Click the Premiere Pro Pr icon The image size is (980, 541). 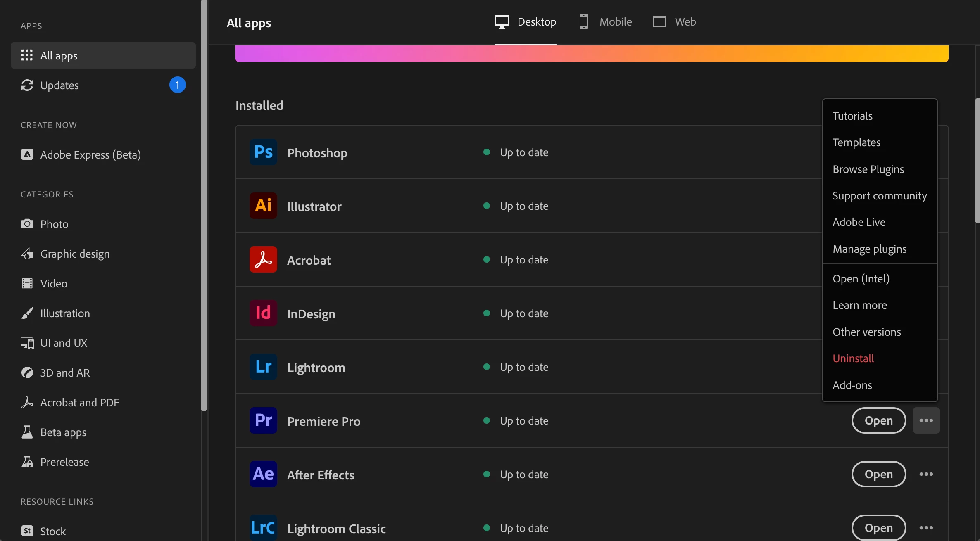point(263,420)
